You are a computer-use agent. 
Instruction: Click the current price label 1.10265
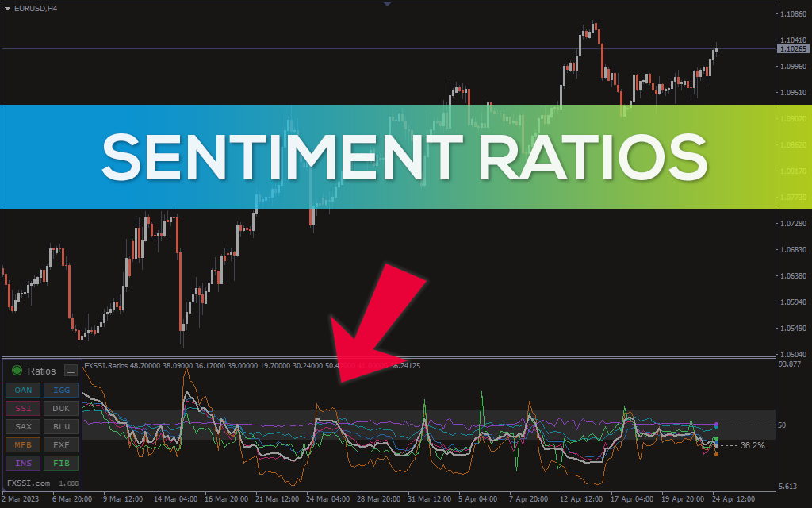coord(793,49)
